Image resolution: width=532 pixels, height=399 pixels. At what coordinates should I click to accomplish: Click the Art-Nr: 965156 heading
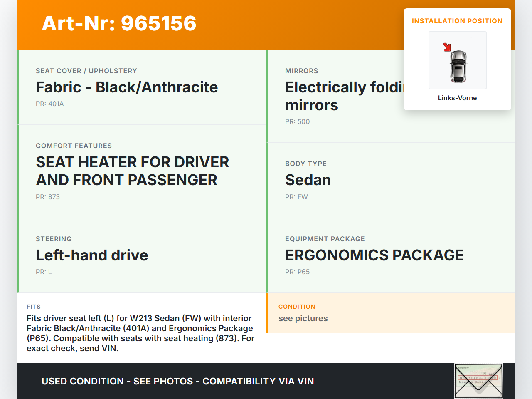pyautogui.click(x=119, y=23)
